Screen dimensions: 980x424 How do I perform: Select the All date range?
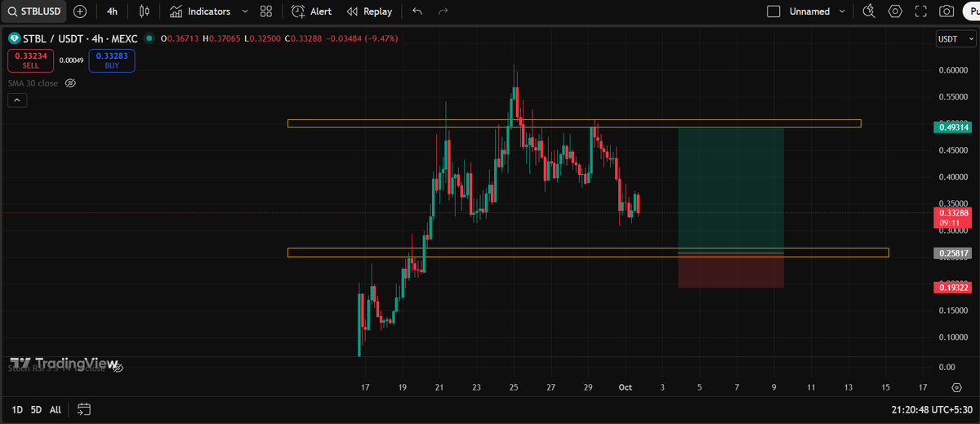click(55, 408)
